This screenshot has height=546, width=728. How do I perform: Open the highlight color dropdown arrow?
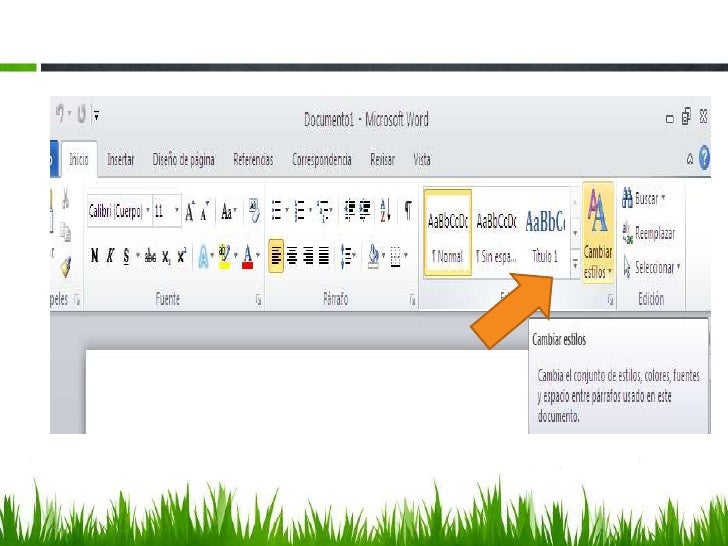pos(236,255)
